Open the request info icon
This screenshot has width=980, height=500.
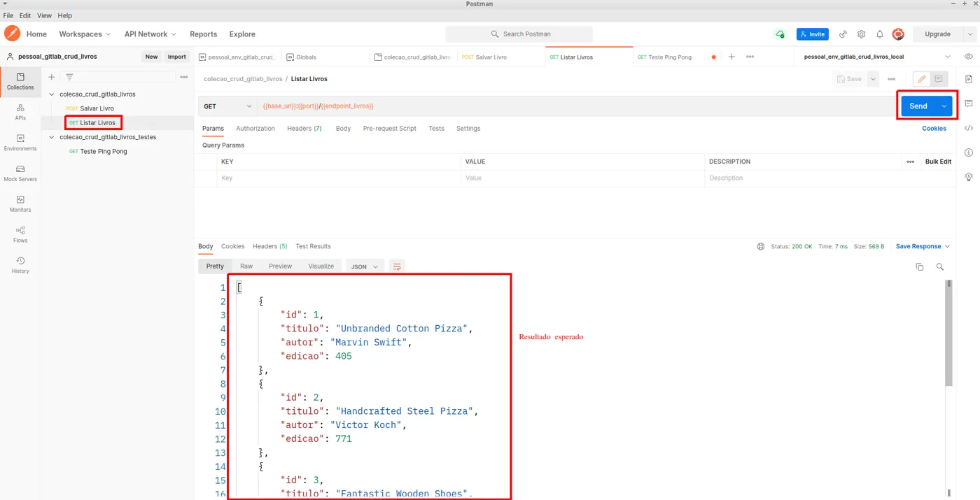969,152
